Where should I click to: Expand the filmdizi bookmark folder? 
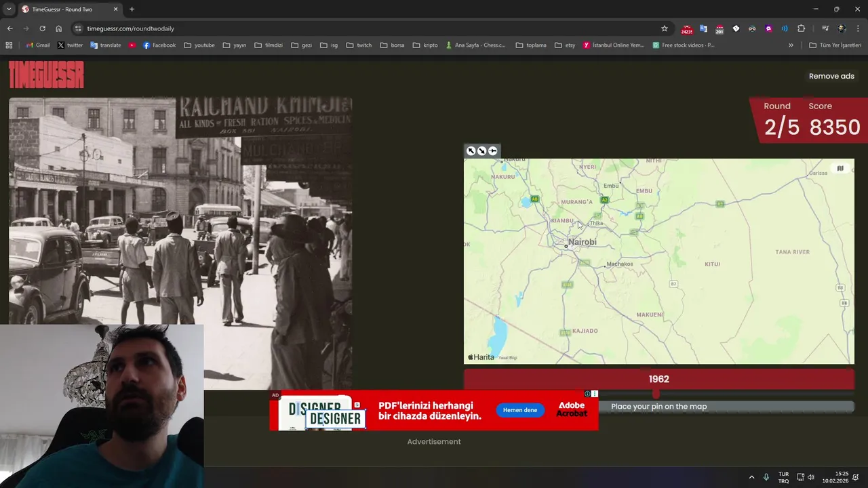coord(269,45)
